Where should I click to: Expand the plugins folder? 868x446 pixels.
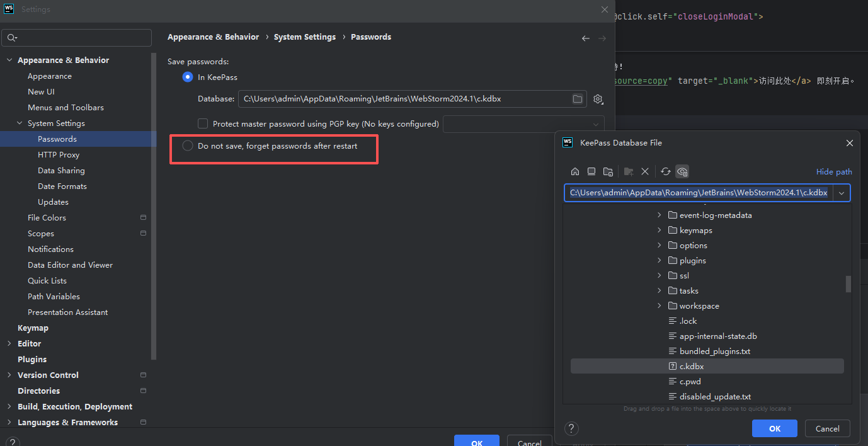660,260
